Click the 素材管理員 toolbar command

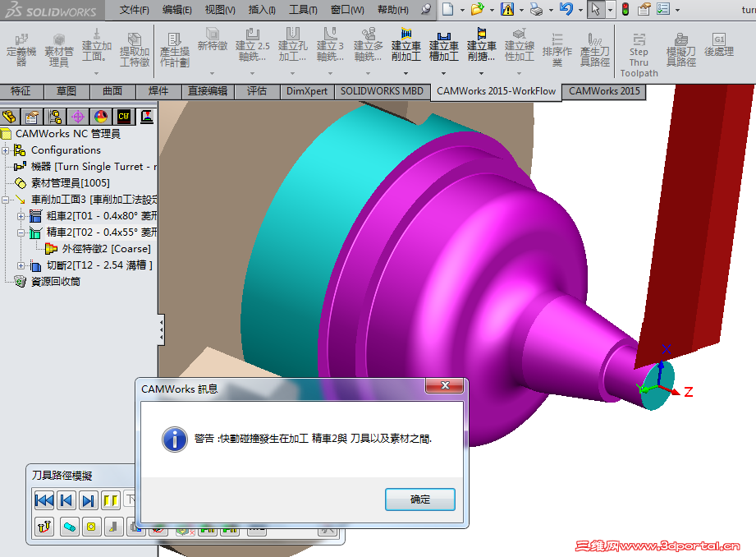(59, 50)
